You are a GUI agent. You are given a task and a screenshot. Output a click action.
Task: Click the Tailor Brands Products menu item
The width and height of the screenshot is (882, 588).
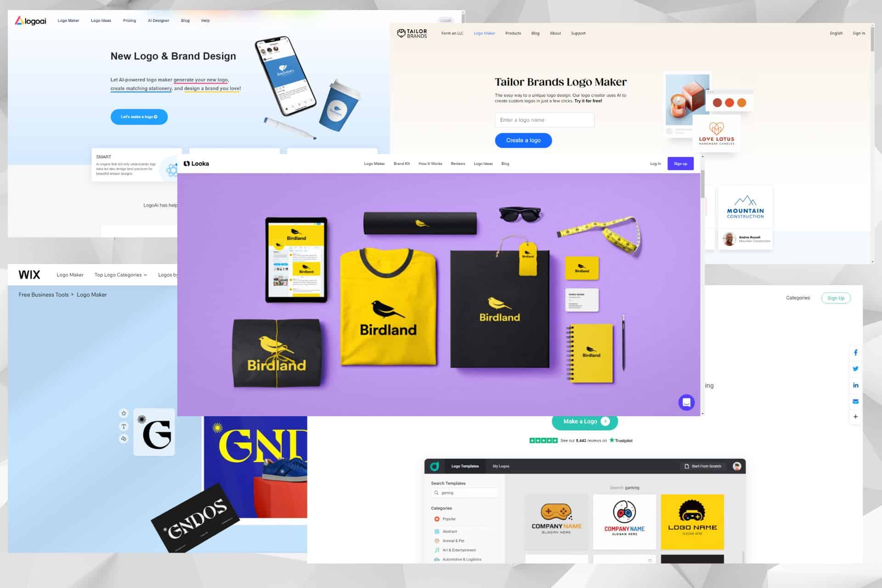click(513, 33)
